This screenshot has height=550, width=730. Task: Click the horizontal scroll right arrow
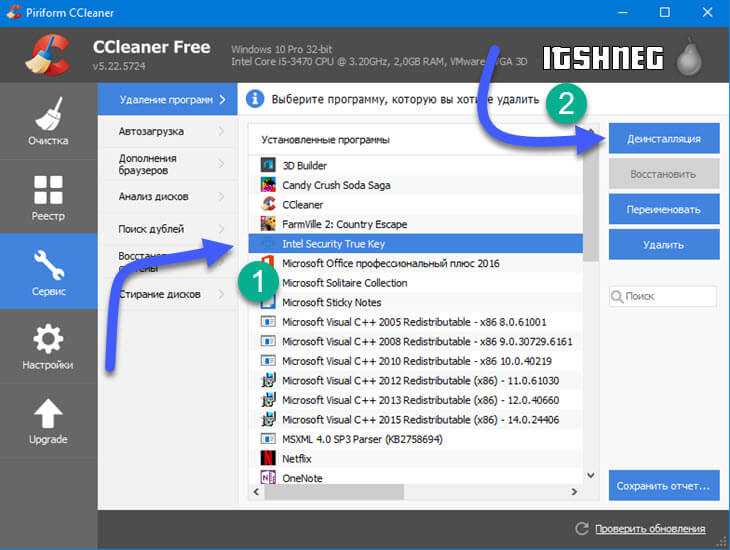point(574,491)
